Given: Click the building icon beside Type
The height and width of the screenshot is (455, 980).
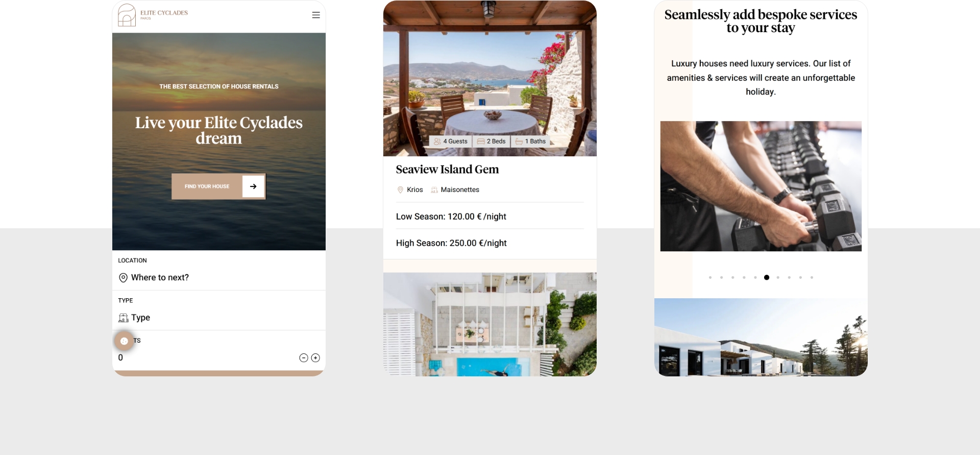Looking at the screenshot, I should [123, 318].
